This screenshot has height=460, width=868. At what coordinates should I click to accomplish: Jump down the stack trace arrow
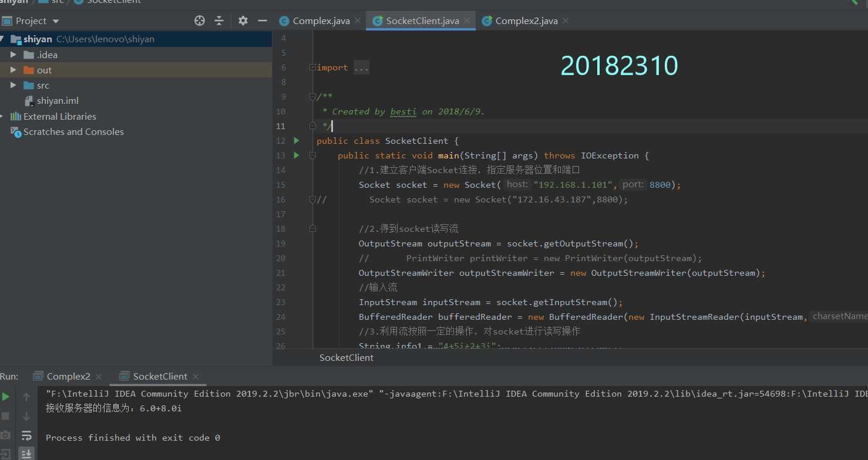pyautogui.click(x=26, y=416)
